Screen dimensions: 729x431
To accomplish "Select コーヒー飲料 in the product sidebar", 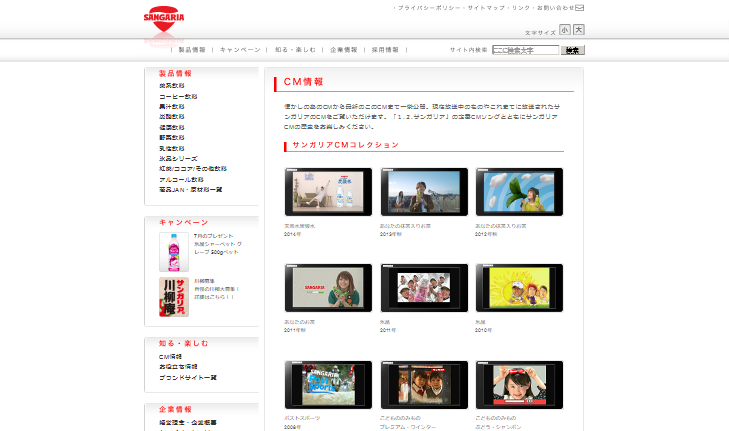I will [x=172, y=96].
